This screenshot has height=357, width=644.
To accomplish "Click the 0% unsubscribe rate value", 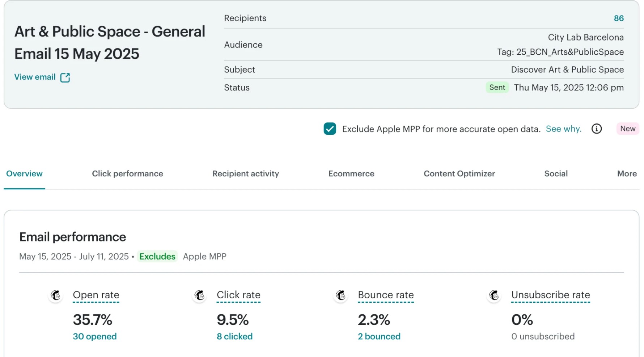I will pos(522,320).
